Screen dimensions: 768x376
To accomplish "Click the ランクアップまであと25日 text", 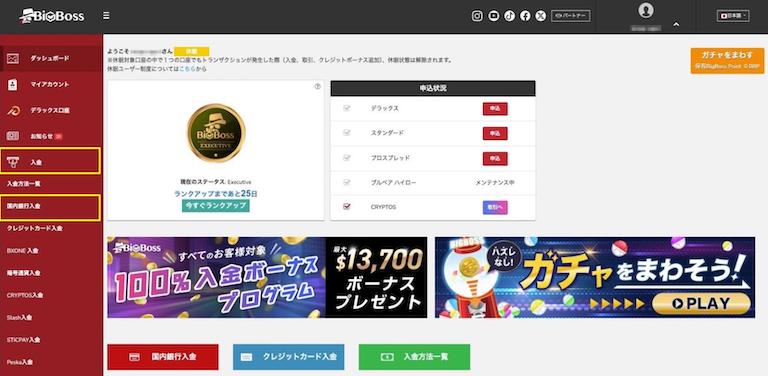I will pos(216,194).
